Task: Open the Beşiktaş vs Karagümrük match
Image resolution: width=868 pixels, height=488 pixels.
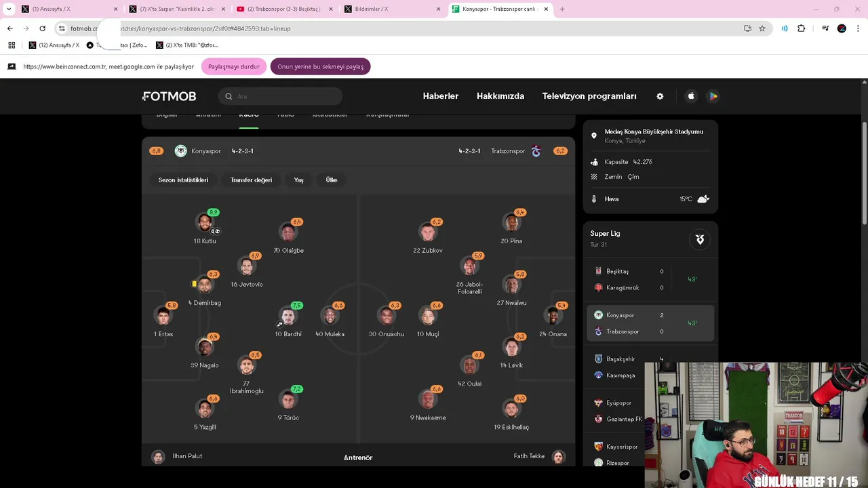Action: [x=650, y=279]
